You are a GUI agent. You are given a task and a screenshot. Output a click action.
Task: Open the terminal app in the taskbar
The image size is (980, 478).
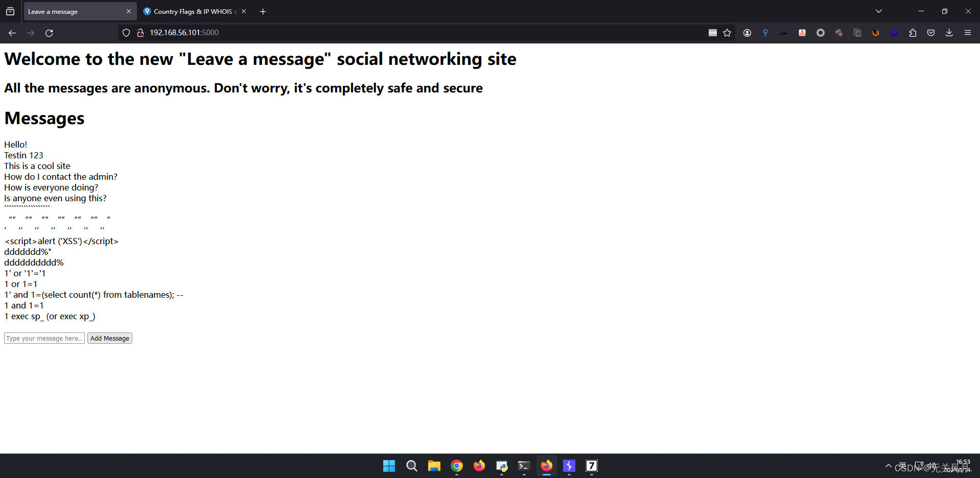[x=524, y=466]
